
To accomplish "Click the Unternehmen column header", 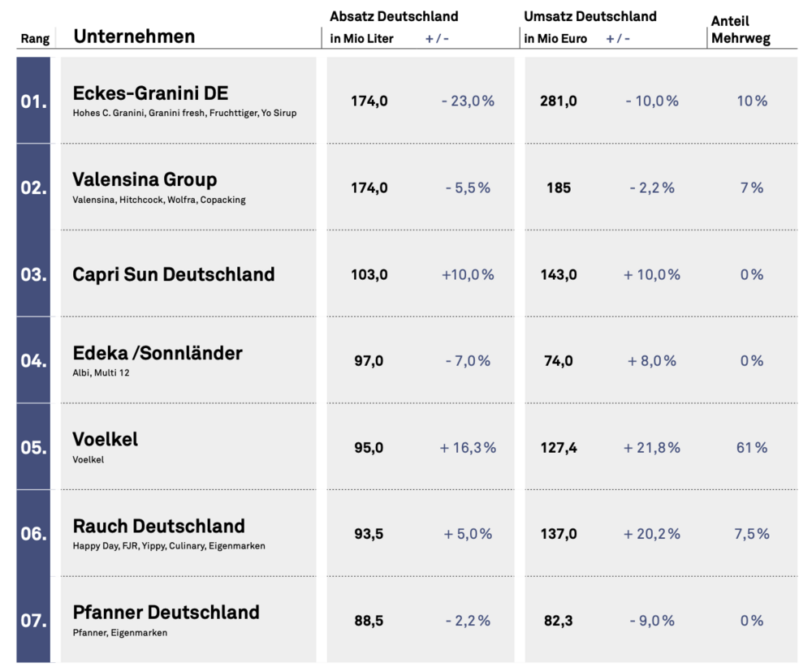I will 134,37.
